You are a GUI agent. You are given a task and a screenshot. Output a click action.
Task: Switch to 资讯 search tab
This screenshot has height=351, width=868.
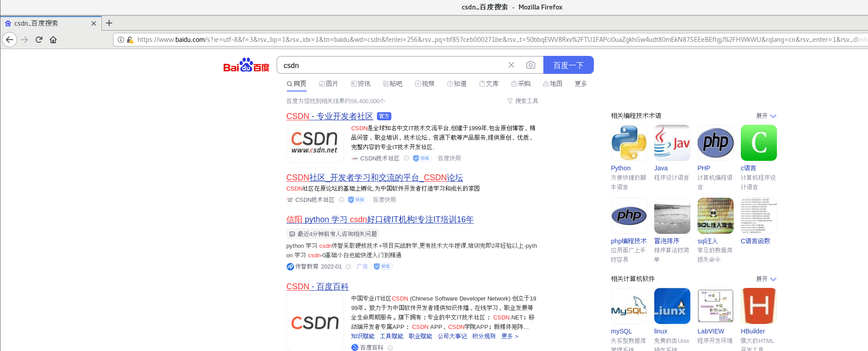[360, 84]
